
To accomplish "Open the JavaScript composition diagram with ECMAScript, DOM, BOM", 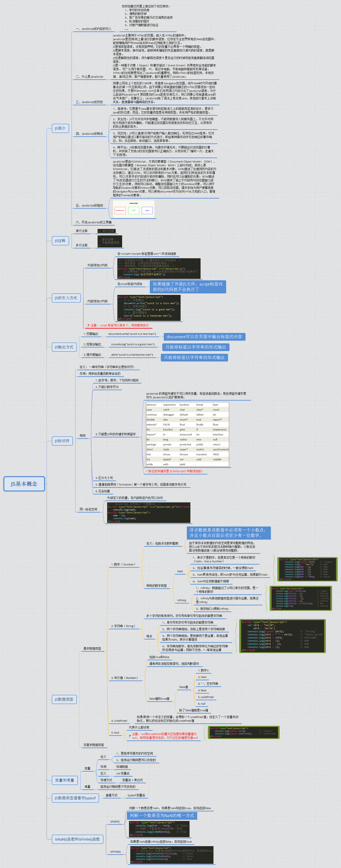I will pos(134,209).
